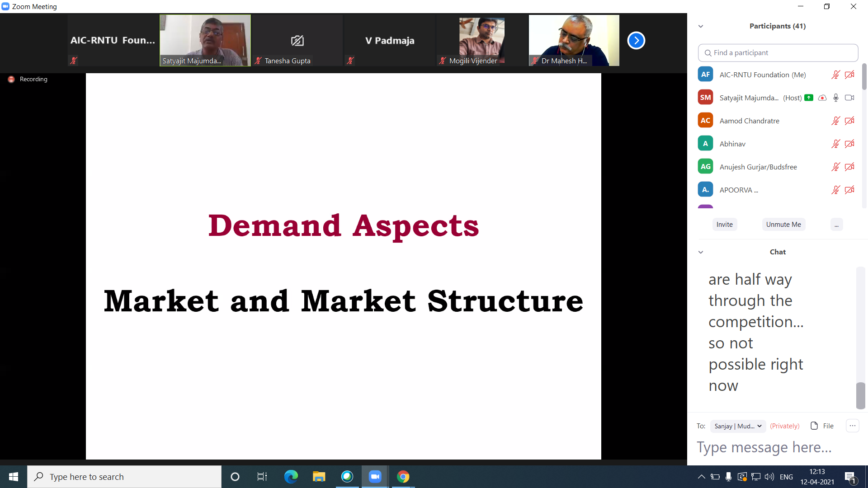The width and height of the screenshot is (868, 488).
Task: Click the Find a participant search box
Action: tap(778, 53)
